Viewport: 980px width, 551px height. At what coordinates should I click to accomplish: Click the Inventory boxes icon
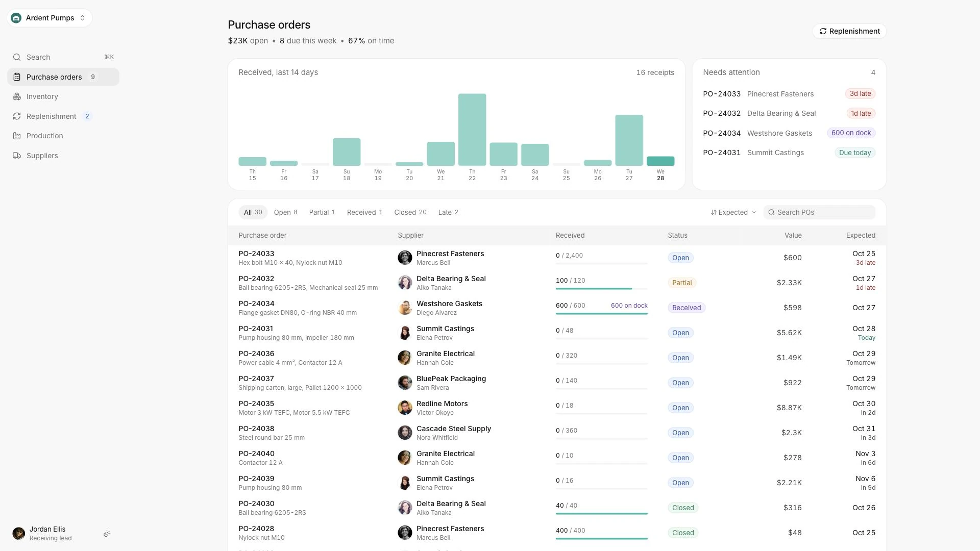17,96
